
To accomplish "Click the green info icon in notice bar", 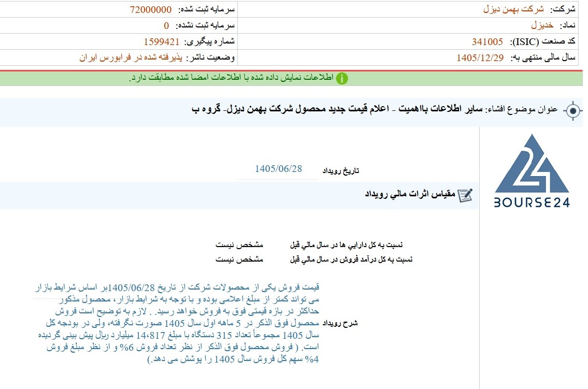I will pos(341,78).
